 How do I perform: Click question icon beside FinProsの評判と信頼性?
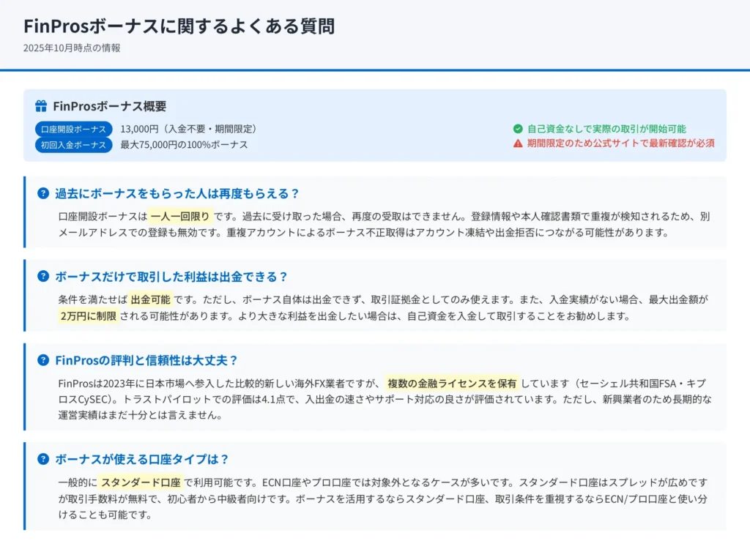click(x=43, y=361)
